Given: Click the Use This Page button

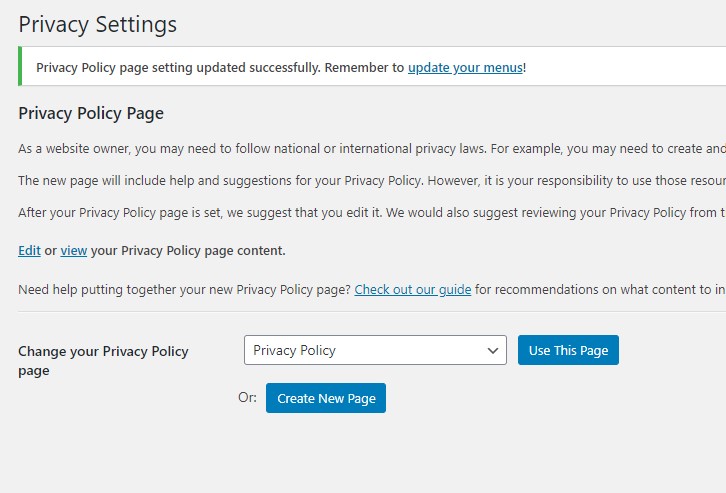Looking at the screenshot, I should click(x=568, y=350).
